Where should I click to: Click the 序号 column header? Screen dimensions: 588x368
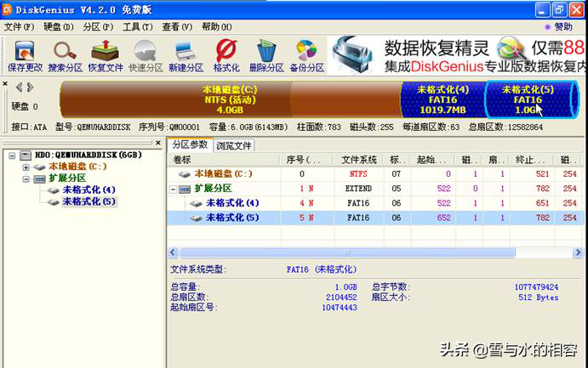pos(307,160)
